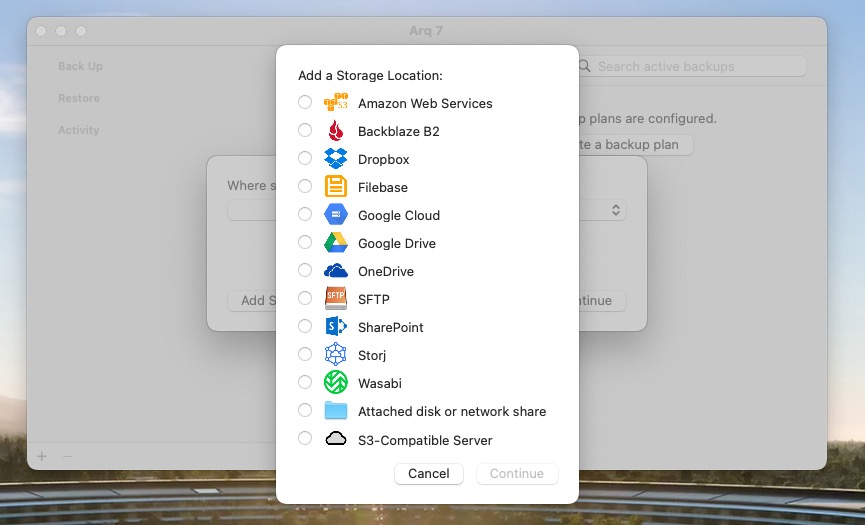
Task: Click the S3-Compatible Server cloud icon
Action: (x=336, y=439)
